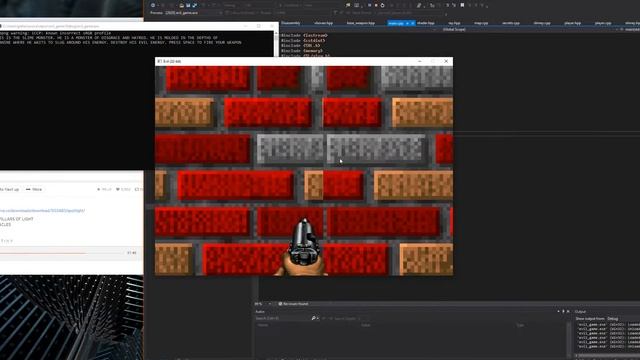Click the Name column header in Autos
This screenshot has width=640, height=360.
tap(263, 325)
